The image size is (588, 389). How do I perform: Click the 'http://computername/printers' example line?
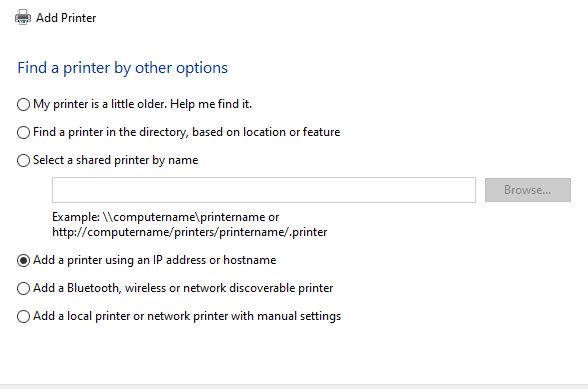[189, 232]
